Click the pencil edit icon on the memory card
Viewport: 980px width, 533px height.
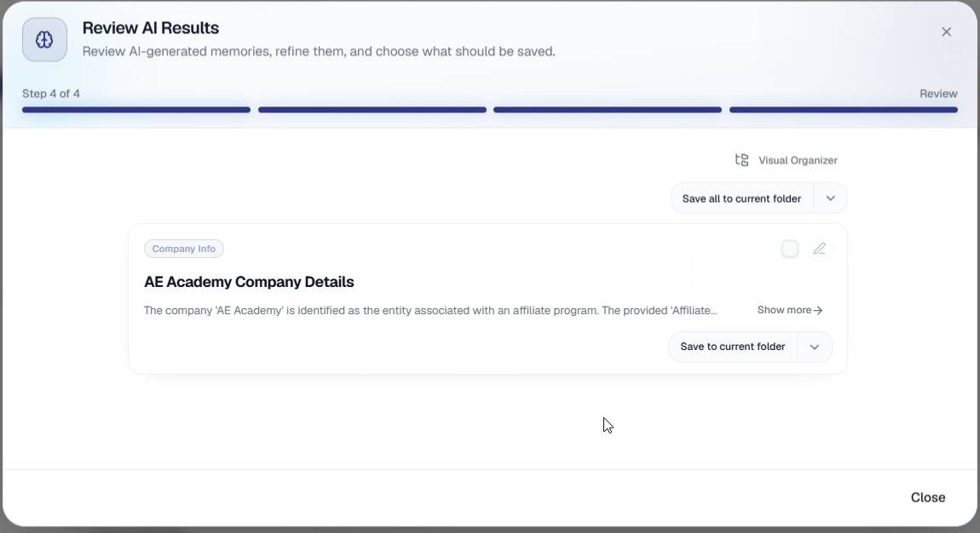coord(819,249)
